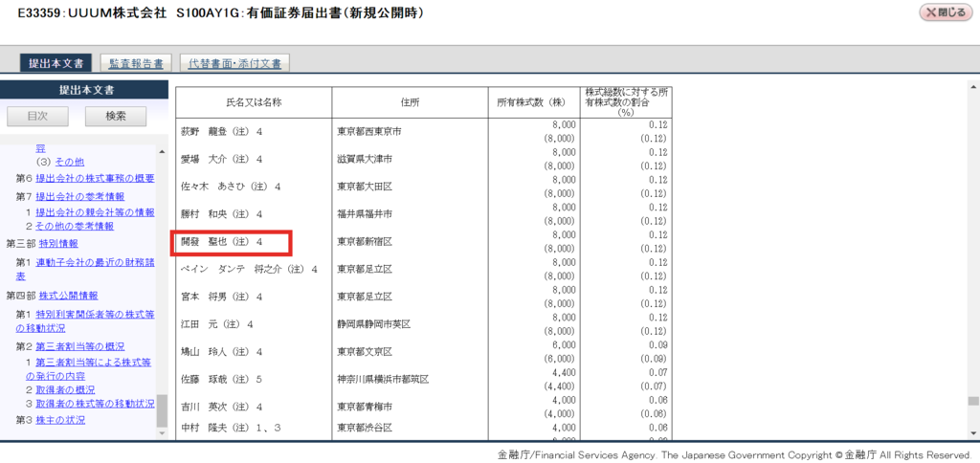980x463 pixels.
Task: Select address 東京都文京区
Action: [363, 352]
